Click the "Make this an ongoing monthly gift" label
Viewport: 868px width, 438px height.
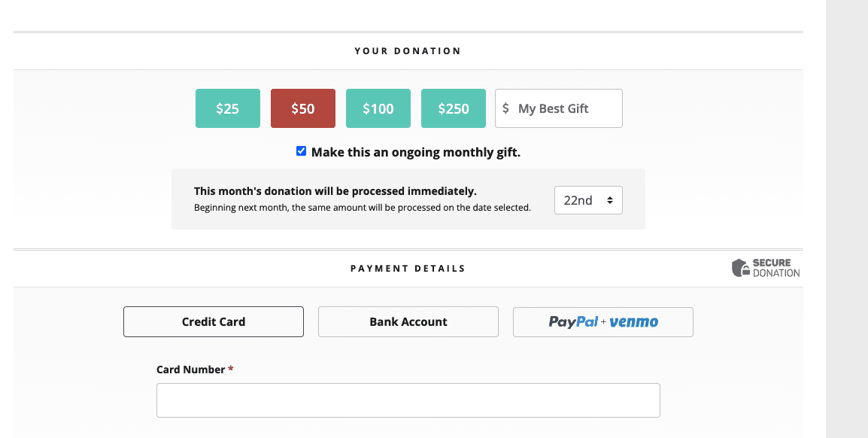[415, 152]
